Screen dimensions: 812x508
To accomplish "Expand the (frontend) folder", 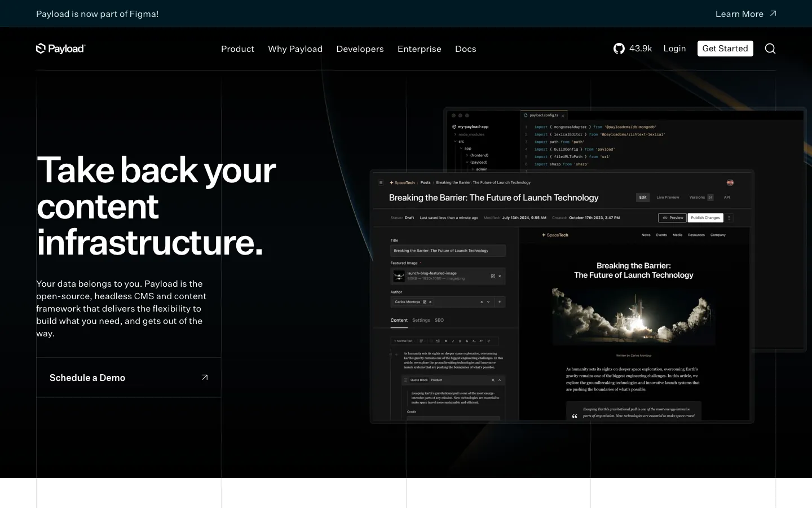I will tap(477, 155).
